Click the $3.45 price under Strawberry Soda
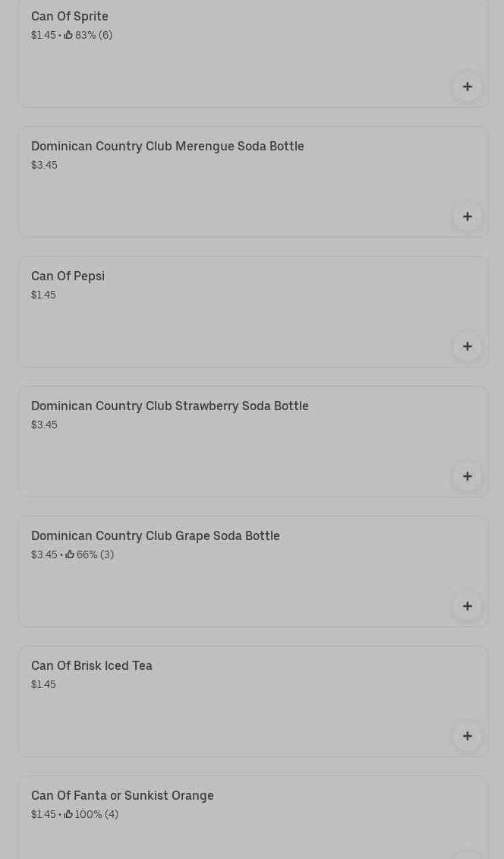 coord(44,425)
